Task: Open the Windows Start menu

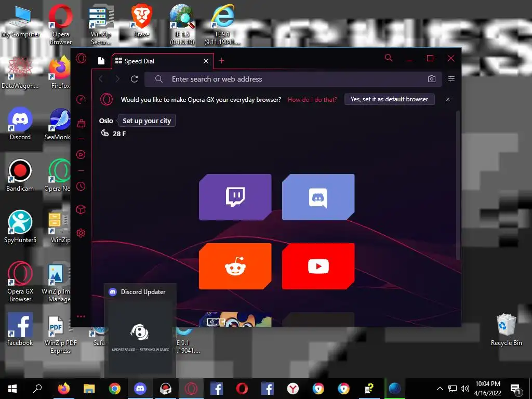Action: pos(12,389)
